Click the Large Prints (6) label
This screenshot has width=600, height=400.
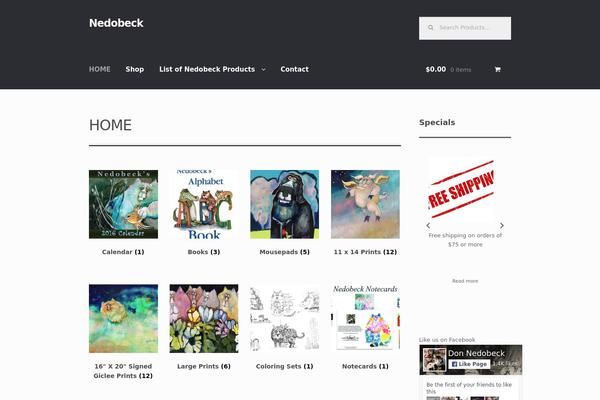coord(204,366)
